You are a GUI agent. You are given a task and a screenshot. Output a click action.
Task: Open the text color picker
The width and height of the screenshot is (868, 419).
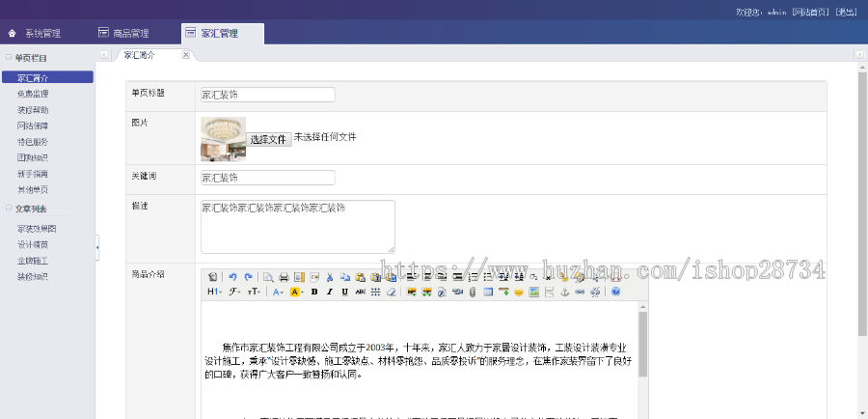click(x=278, y=293)
